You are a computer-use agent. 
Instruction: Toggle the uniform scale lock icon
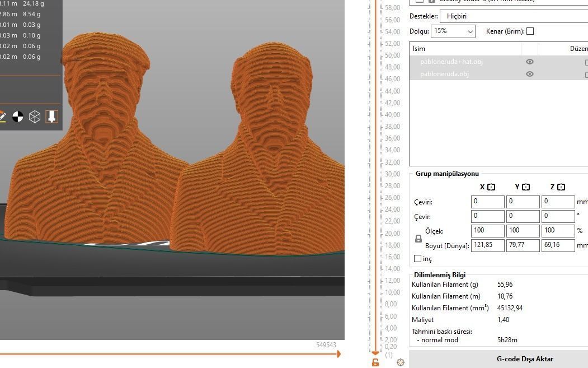(x=418, y=239)
